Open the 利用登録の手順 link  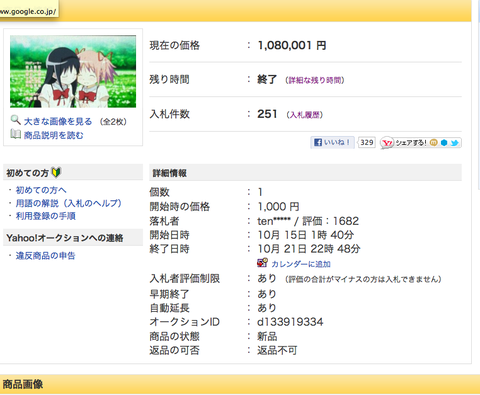46,216
